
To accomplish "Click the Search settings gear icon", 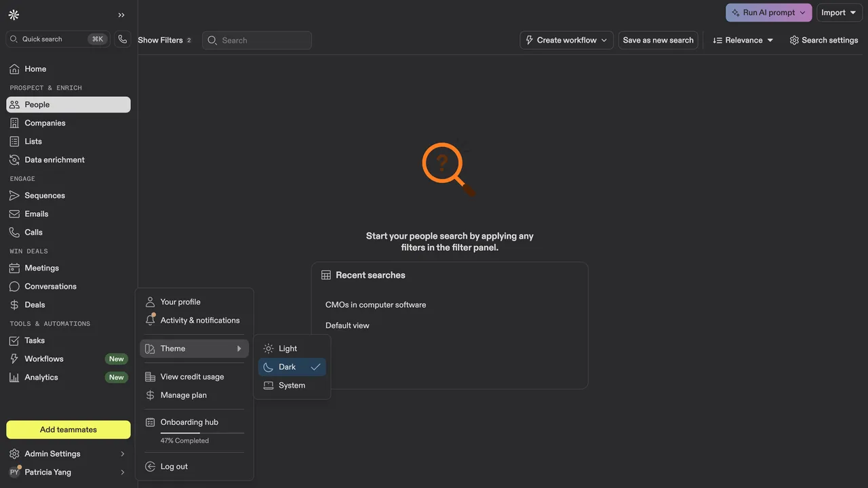I will coord(794,41).
